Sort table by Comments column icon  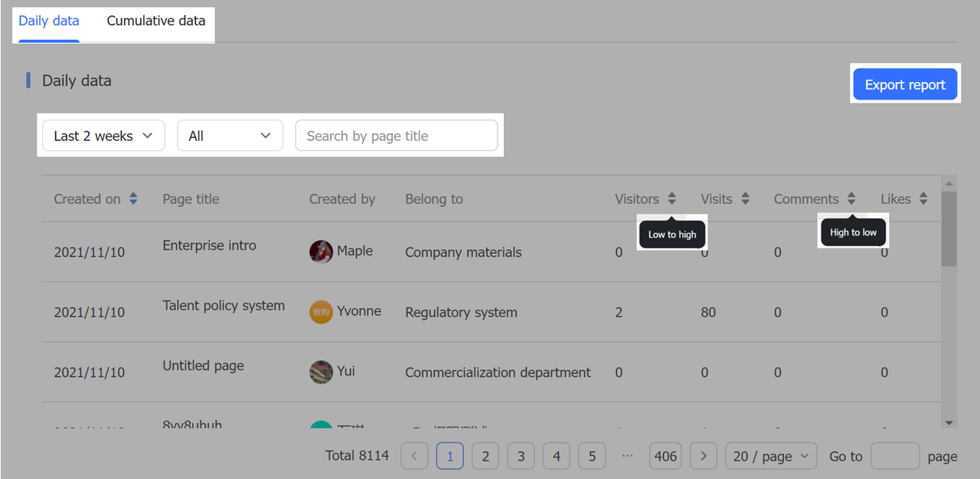point(851,199)
